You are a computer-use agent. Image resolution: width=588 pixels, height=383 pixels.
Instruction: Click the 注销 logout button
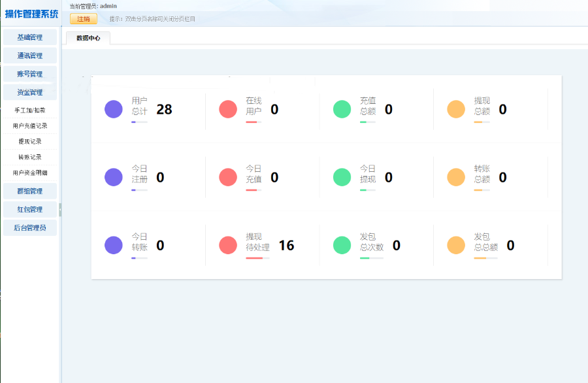tap(84, 19)
